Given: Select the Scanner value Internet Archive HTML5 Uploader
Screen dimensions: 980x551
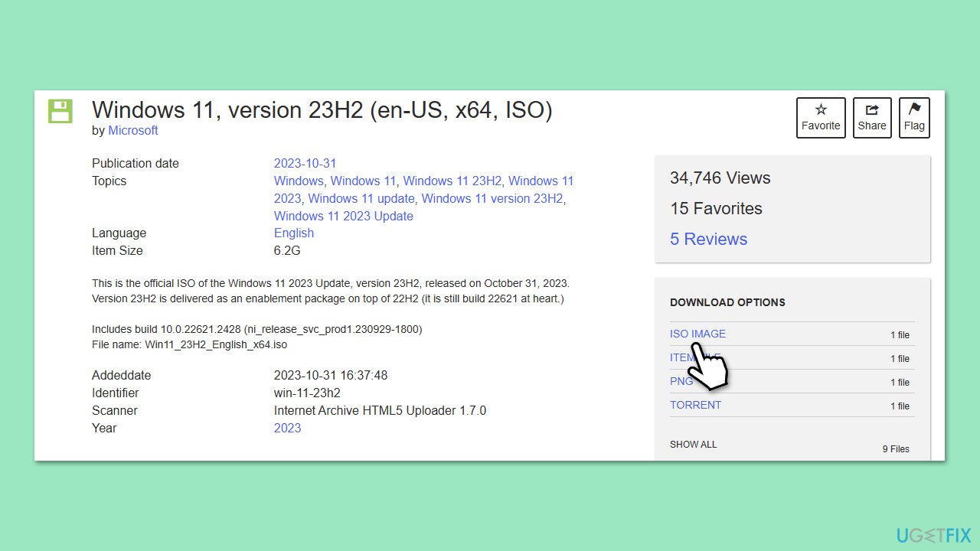Looking at the screenshot, I should pos(380,410).
